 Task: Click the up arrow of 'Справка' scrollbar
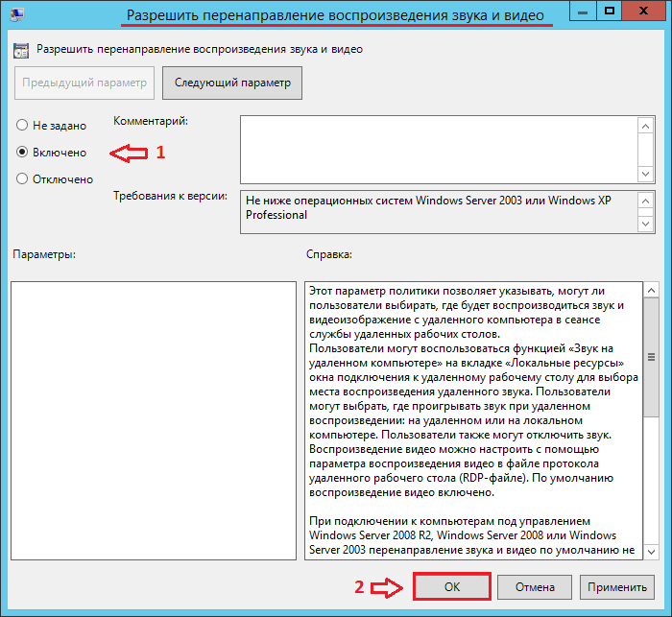click(651, 291)
